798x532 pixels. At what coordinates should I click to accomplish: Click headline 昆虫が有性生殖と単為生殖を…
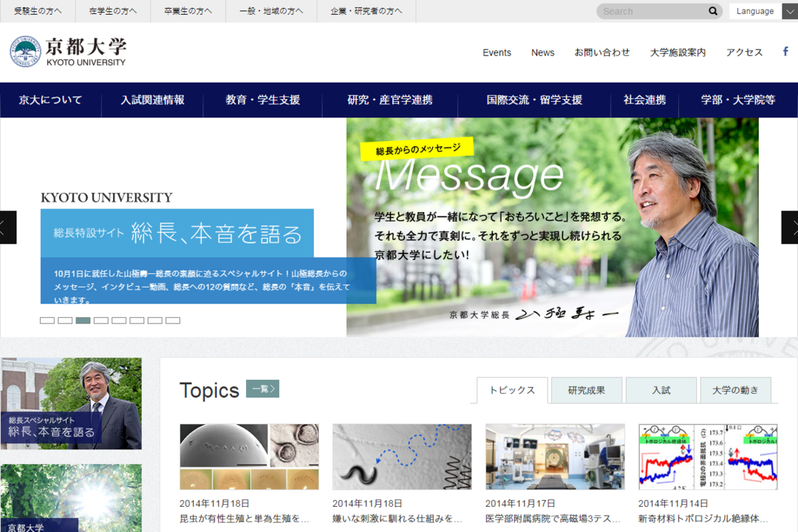(245, 518)
